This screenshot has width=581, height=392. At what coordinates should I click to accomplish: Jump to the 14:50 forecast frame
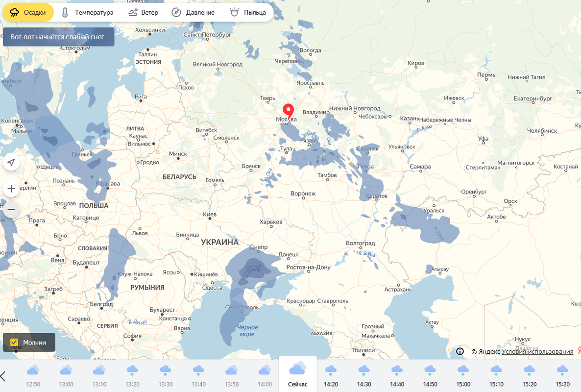point(430,376)
